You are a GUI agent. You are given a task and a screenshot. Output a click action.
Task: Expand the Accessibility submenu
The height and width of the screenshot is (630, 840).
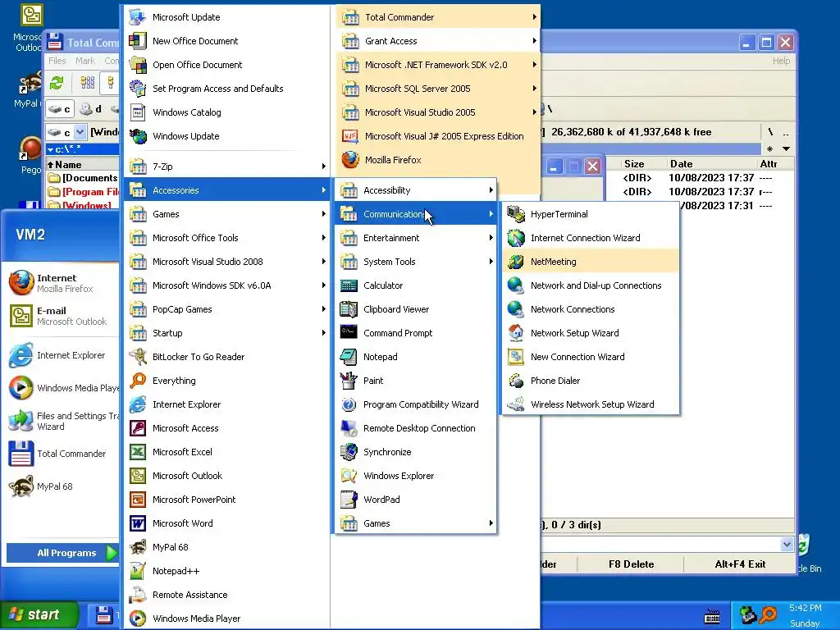(x=416, y=190)
